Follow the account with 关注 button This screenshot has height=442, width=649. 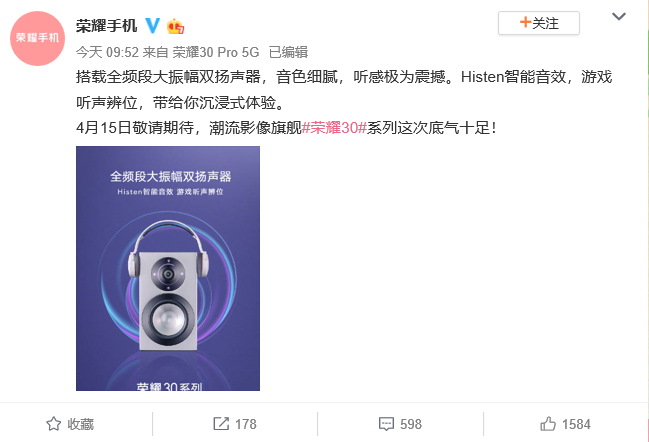(x=538, y=23)
